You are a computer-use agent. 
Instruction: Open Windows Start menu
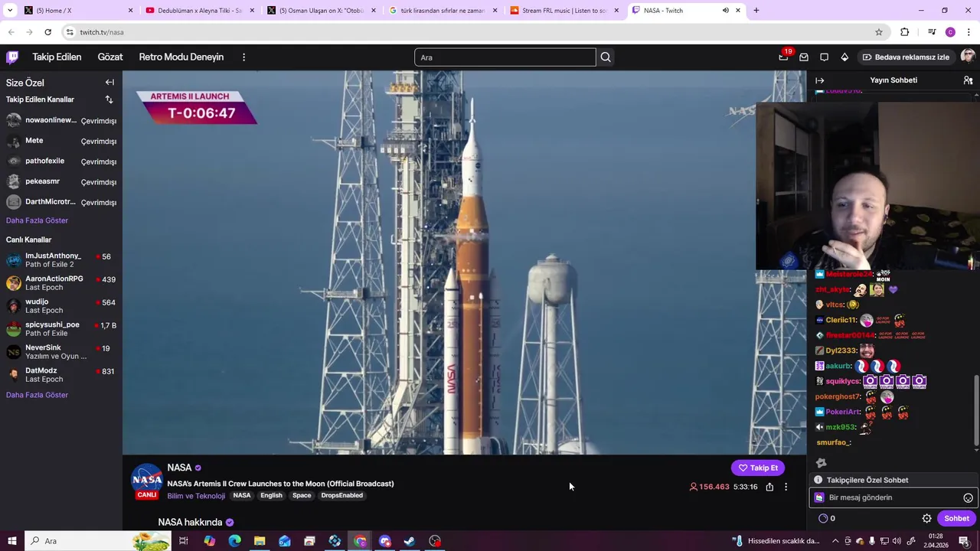pos(11,541)
